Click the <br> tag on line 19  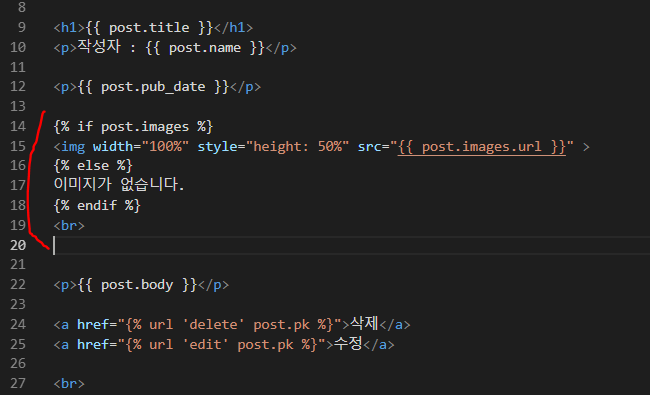coord(69,225)
